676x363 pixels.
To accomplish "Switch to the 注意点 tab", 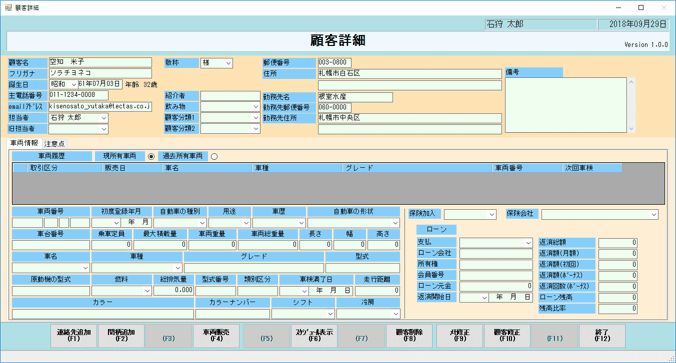I will 54,144.
